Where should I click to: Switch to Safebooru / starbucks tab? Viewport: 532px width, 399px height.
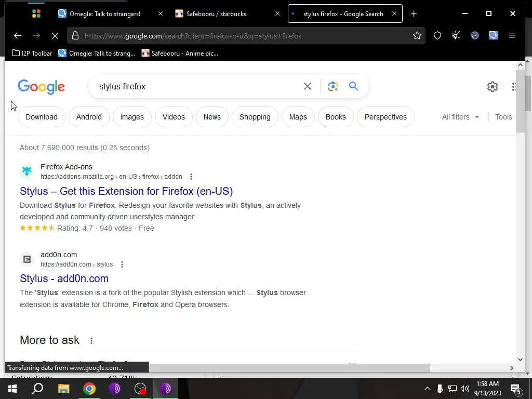coord(217,14)
